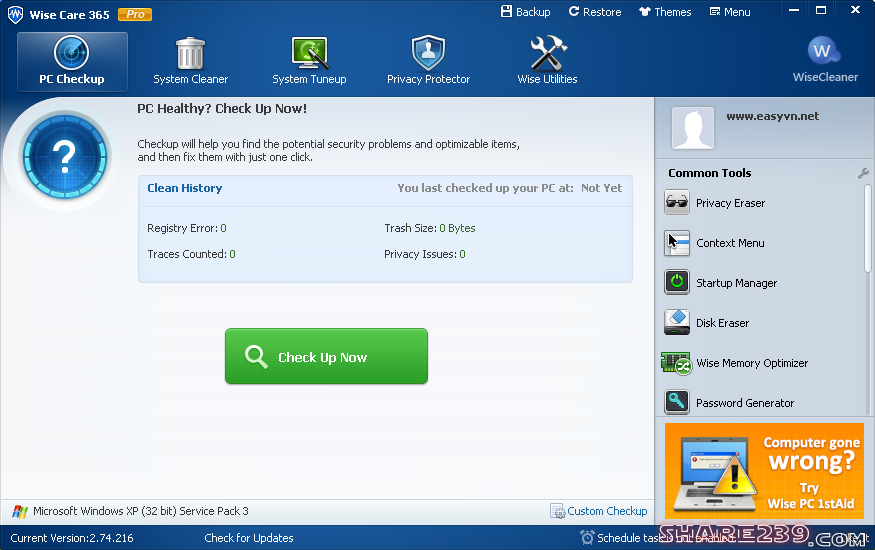Click the user avatar picture

[693, 128]
